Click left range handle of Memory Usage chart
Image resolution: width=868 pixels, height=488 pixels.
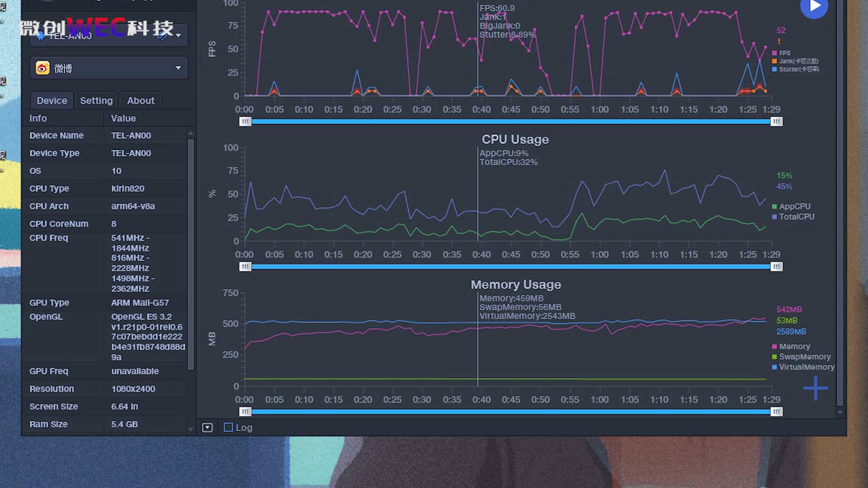click(x=245, y=412)
